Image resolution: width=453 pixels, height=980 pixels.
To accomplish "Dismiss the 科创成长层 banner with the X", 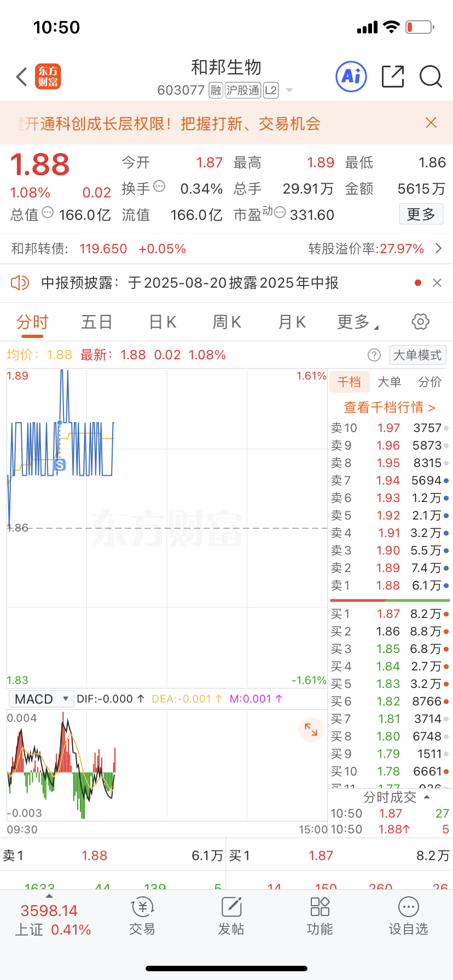I will point(431,122).
